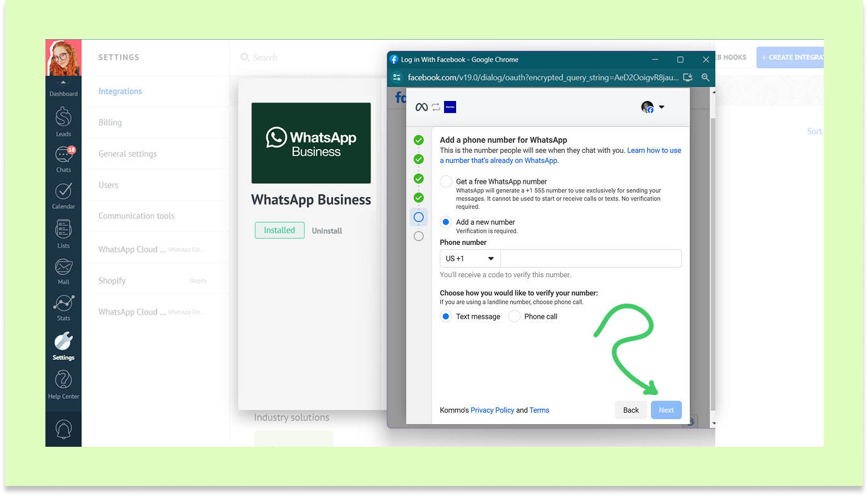Click the phone number input field

(590, 259)
